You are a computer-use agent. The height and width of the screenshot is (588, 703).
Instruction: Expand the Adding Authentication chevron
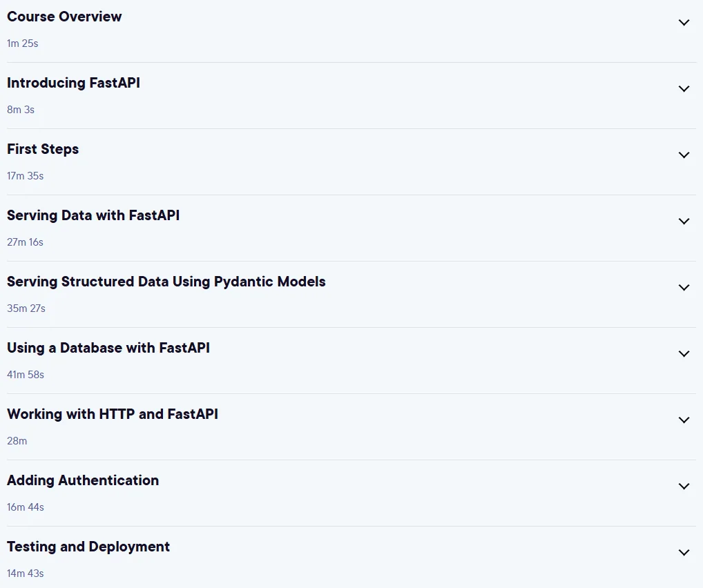(x=684, y=487)
